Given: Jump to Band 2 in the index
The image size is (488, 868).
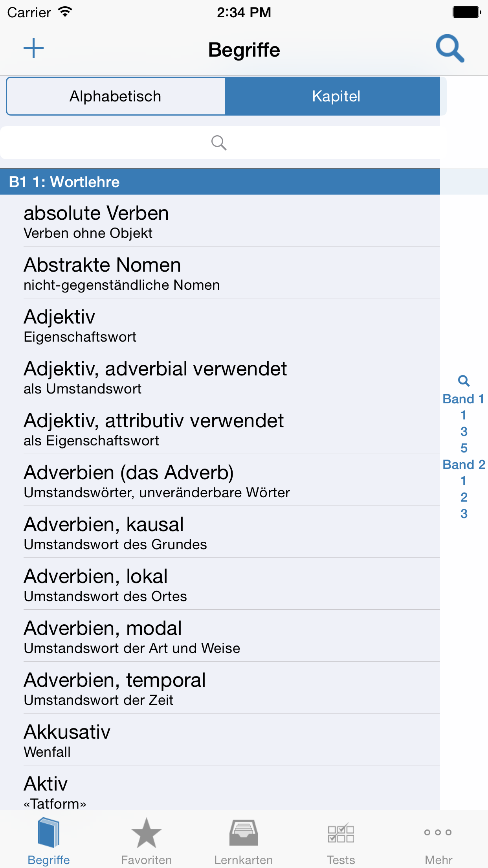Looking at the screenshot, I should pos(464,465).
